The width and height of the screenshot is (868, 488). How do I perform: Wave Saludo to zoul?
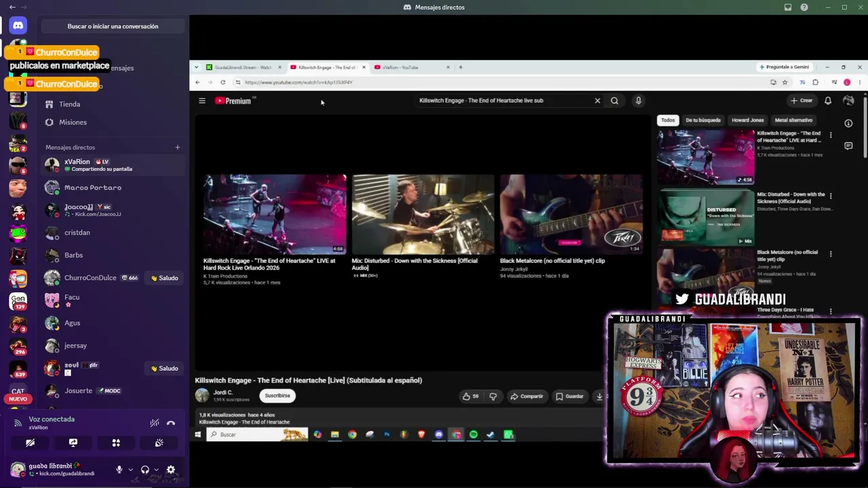[165, 368]
